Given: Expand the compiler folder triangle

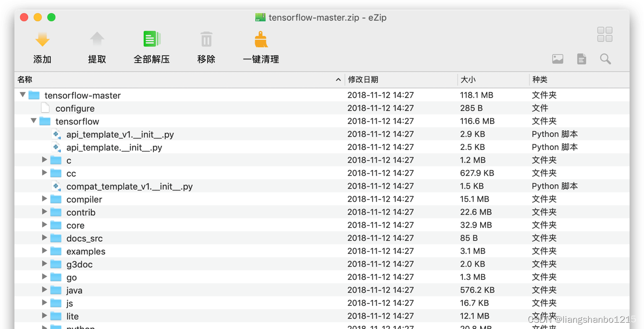Looking at the screenshot, I should [x=45, y=199].
